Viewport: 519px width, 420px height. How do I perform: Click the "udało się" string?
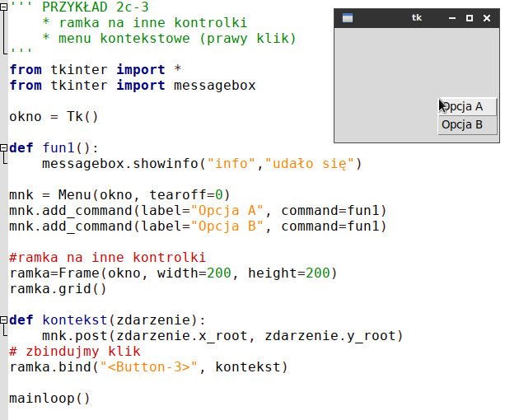(309, 164)
